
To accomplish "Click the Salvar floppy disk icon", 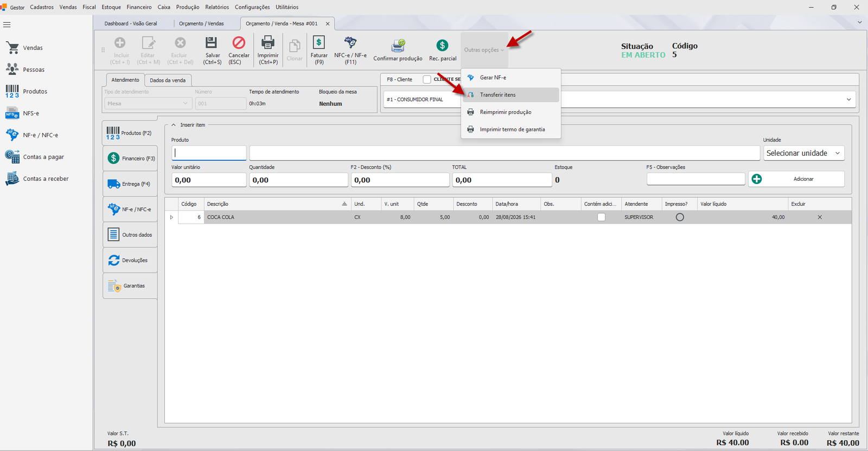I will coord(212,43).
